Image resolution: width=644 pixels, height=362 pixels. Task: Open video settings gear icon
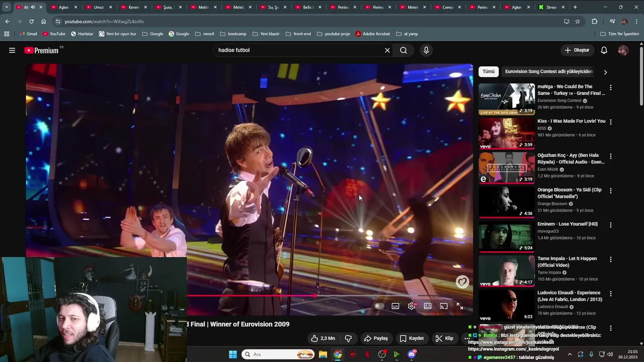(x=412, y=306)
